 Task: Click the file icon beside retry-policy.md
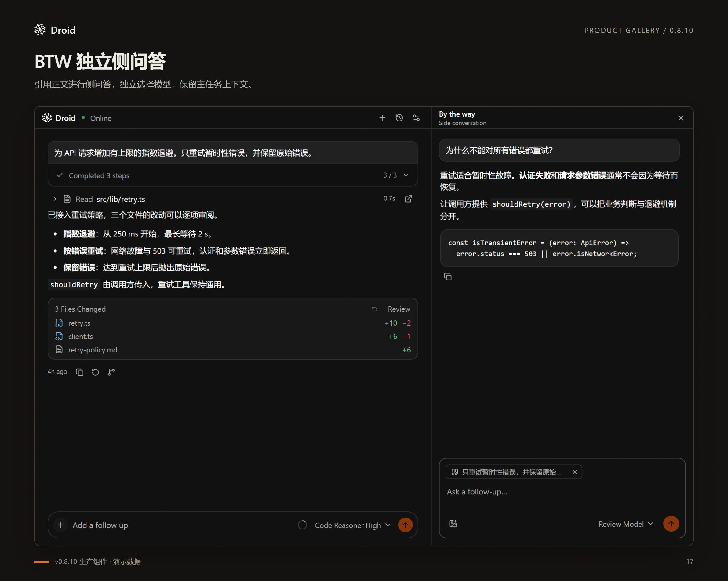click(x=59, y=349)
